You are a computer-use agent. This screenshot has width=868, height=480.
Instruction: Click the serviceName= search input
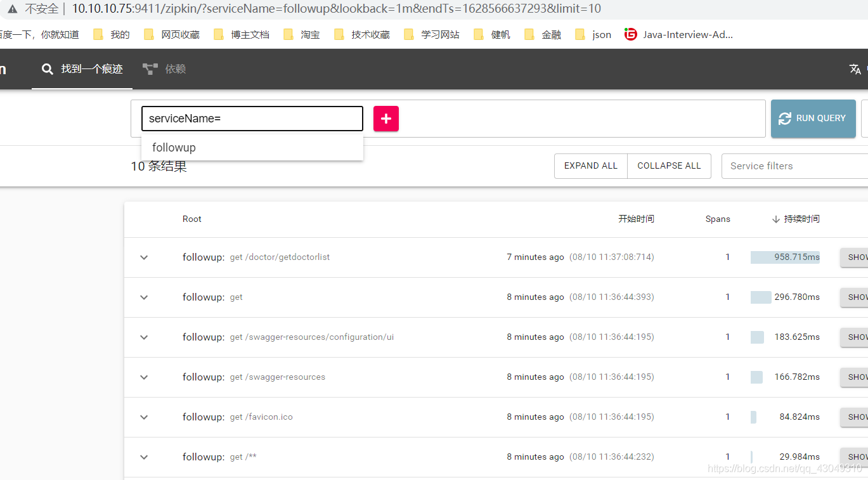[252, 119]
